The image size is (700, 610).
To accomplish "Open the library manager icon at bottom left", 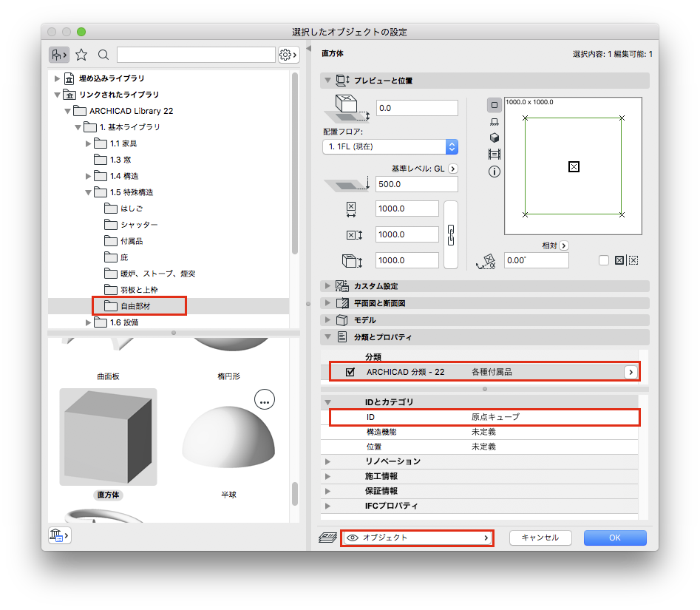I will click(x=59, y=535).
